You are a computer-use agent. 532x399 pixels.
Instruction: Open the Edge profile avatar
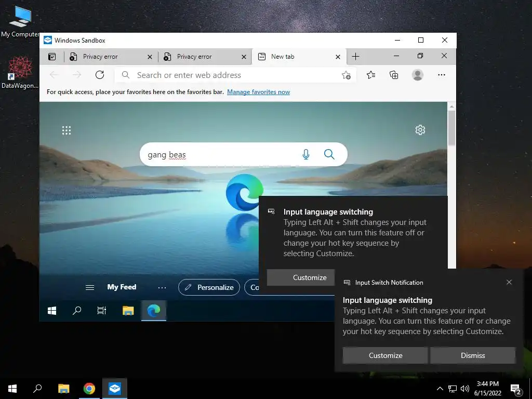coord(418,75)
